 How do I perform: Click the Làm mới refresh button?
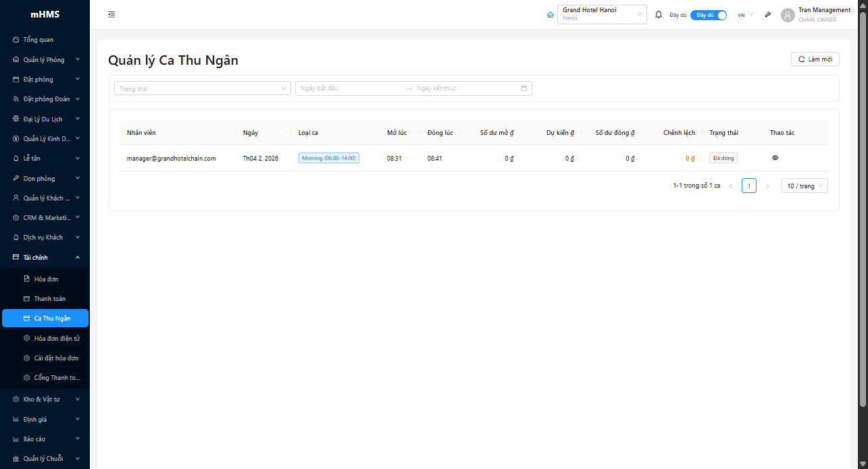[815, 59]
